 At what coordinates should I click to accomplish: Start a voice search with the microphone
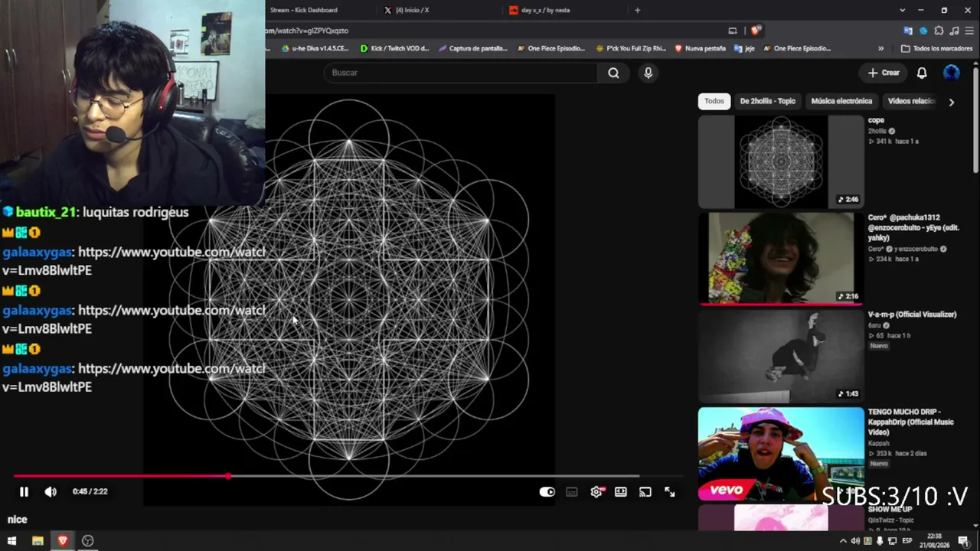tap(648, 73)
